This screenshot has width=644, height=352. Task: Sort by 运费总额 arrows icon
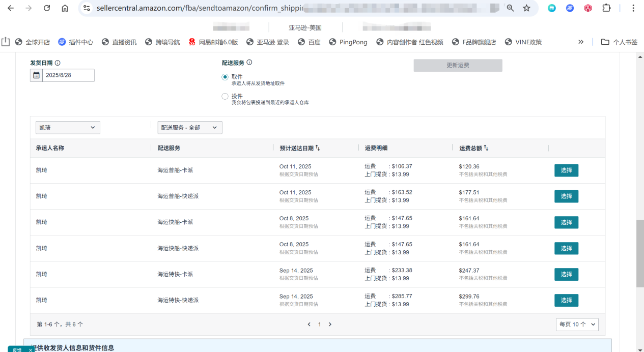486,148
